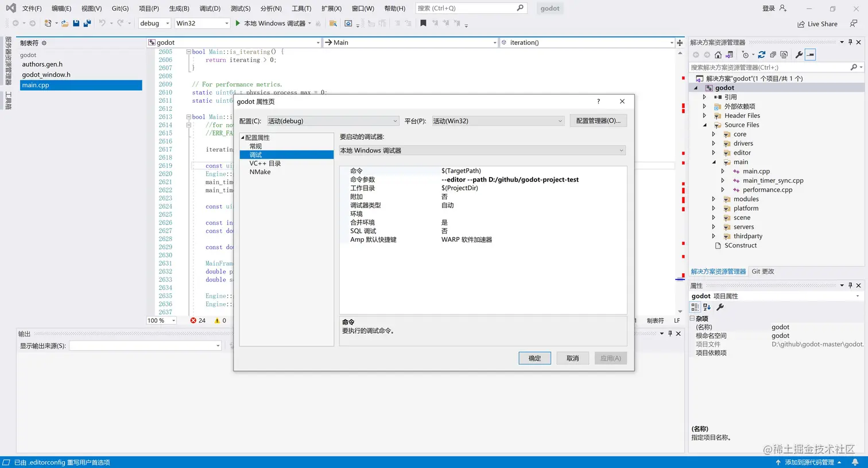Screen dimensions: 868x468
Task: Open the 生成(B) menu
Action: pyautogui.click(x=179, y=9)
